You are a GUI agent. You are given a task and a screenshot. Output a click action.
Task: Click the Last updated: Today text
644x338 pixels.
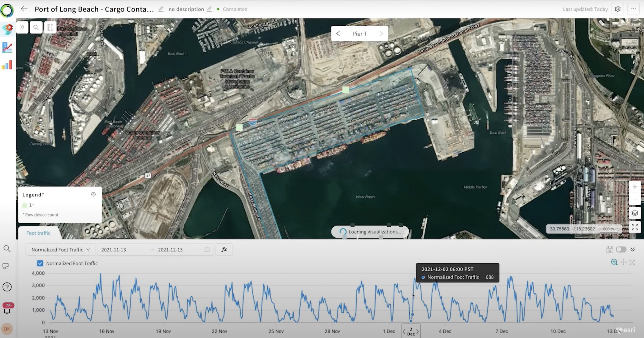[585, 9]
